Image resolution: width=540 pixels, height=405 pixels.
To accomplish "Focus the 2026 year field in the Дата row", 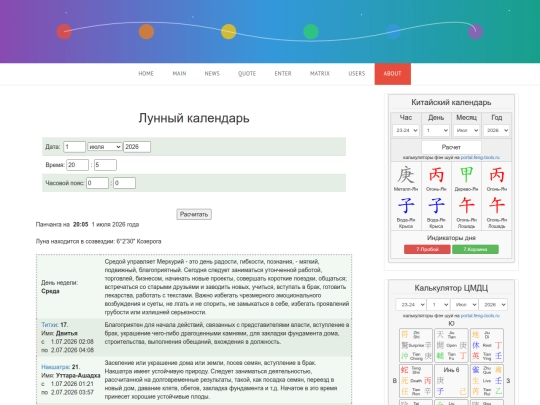I will point(137,147).
